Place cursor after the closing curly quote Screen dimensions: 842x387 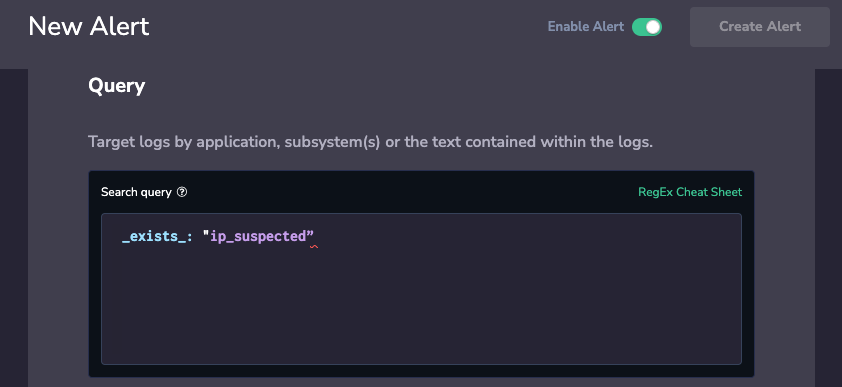pyautogui.click(x=315, y=236)
